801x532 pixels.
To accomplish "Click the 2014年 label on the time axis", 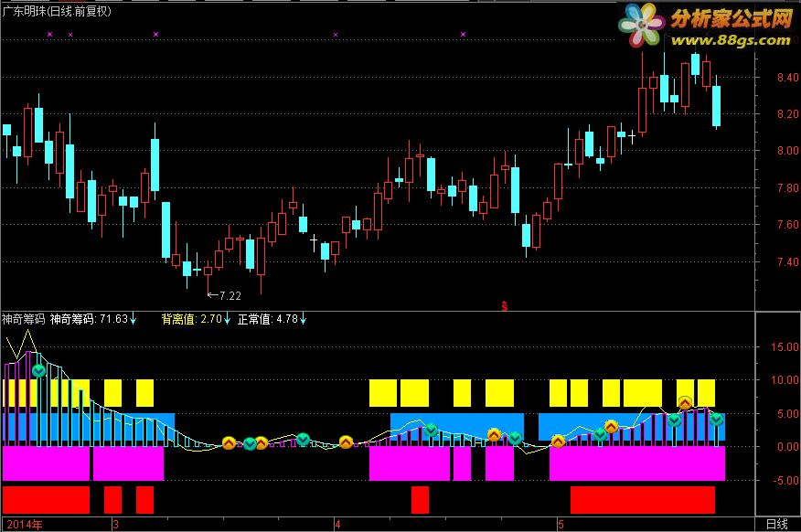I will click(x=25, y=525).
